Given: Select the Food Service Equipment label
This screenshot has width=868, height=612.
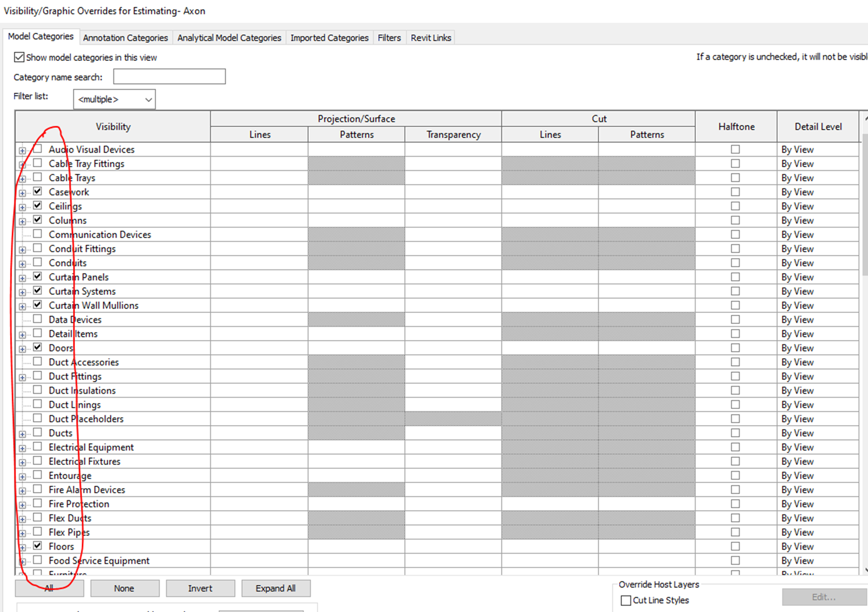Looking at the screenshot, I should pos(99,561).
